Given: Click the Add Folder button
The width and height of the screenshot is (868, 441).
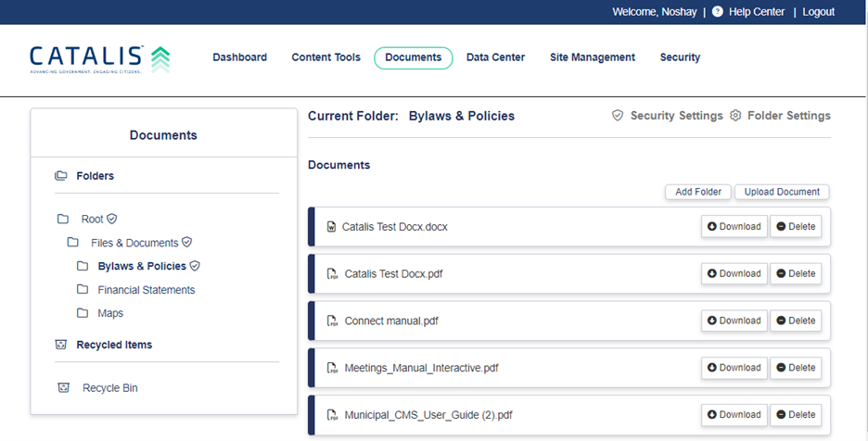Looking at the screenshot, I should (697, 192).
